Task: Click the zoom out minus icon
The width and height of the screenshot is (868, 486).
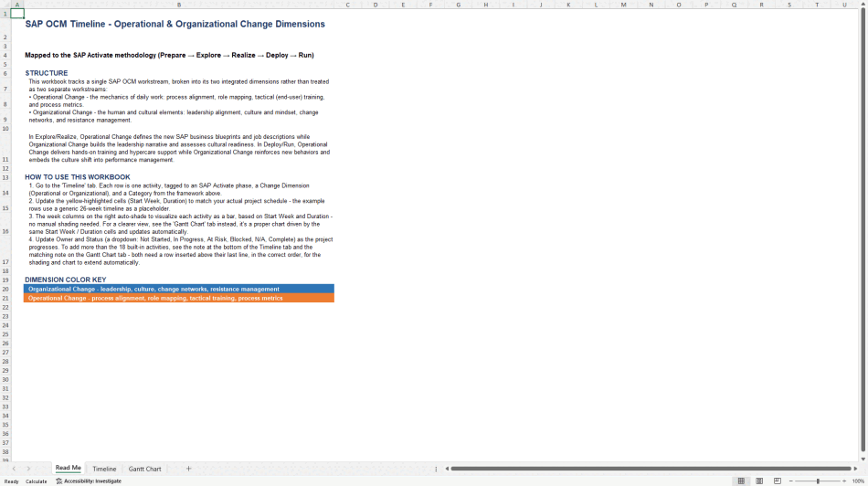Action: click(x=791, y=481)
